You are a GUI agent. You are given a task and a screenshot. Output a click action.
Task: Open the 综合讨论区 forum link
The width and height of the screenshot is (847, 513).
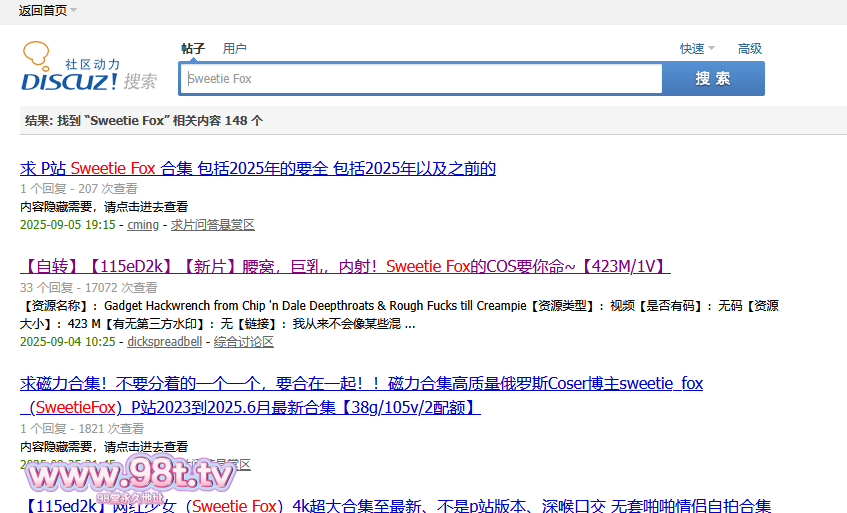[x=244, y=342]
